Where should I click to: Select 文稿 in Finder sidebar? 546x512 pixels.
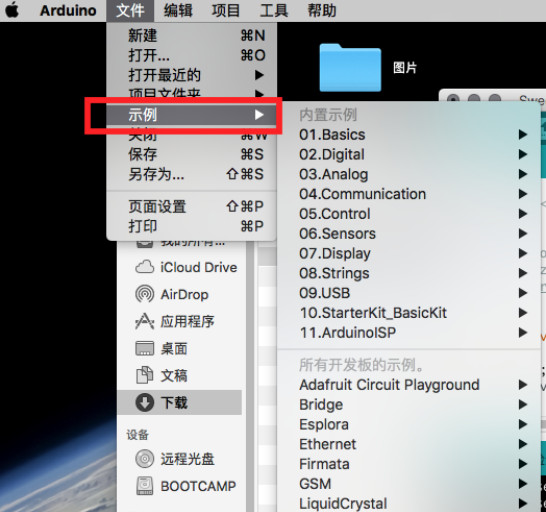click(x=161, y=375)
